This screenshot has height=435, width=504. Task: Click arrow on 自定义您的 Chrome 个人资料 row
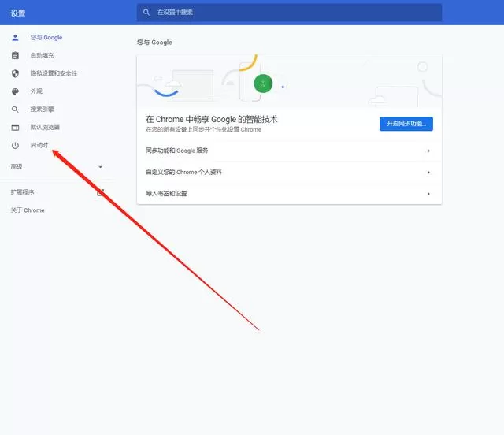coord(428,173)
